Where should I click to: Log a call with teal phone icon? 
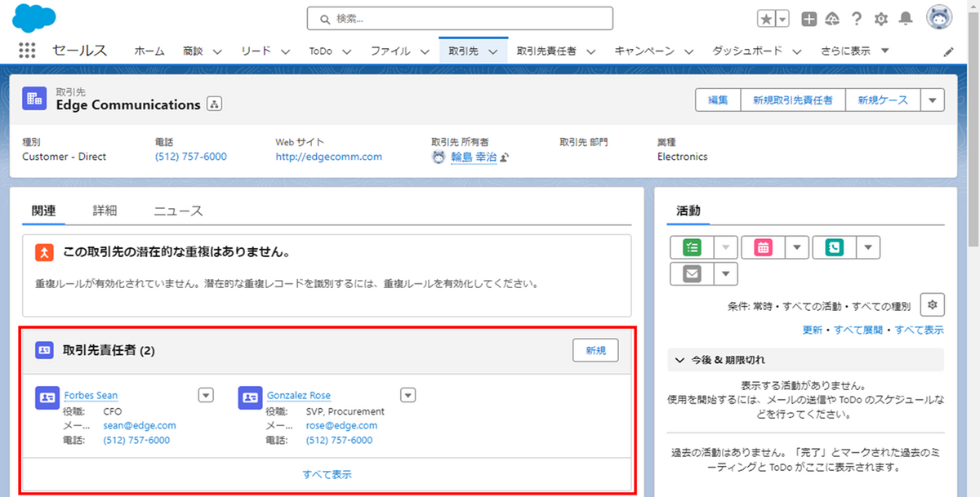coord(834,247)
